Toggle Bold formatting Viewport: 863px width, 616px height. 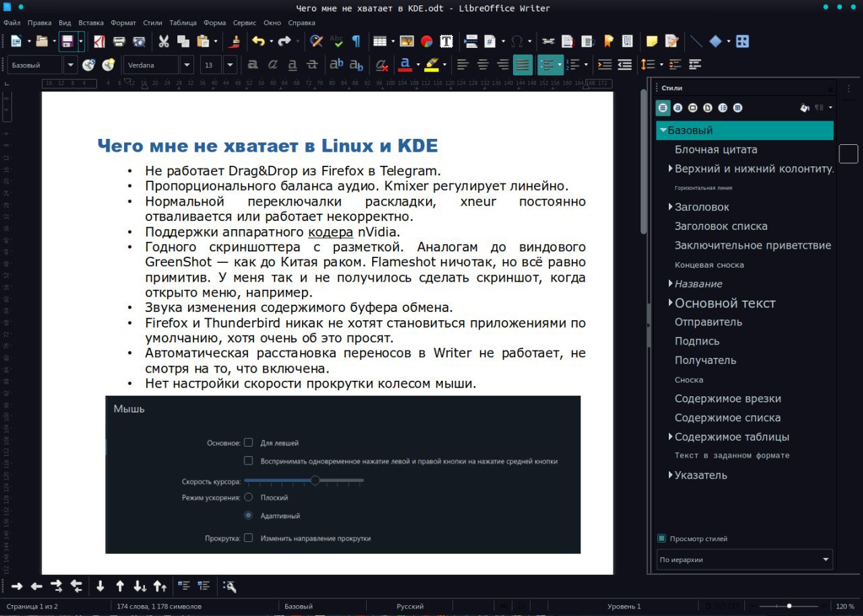pos(253,65)
